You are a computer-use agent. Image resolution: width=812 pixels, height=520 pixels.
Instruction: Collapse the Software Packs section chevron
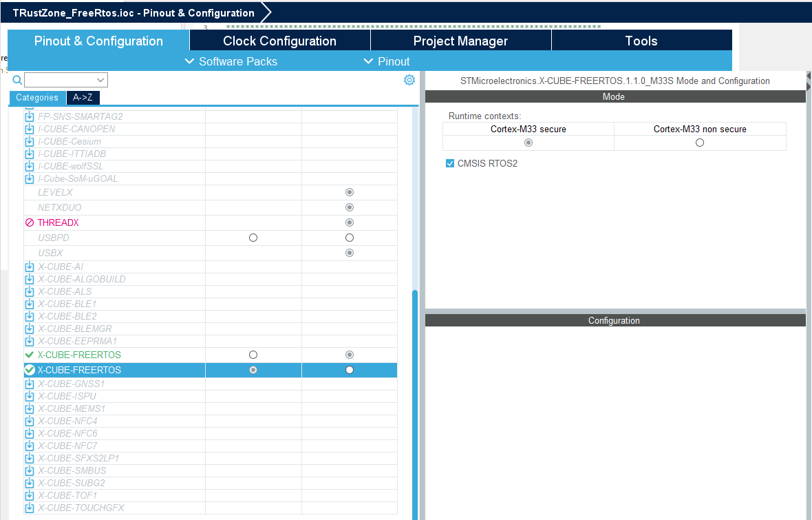click(190, 61)
